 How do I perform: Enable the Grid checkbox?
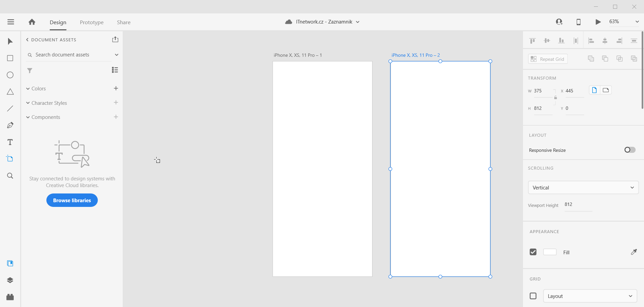(x=533, y=296)
